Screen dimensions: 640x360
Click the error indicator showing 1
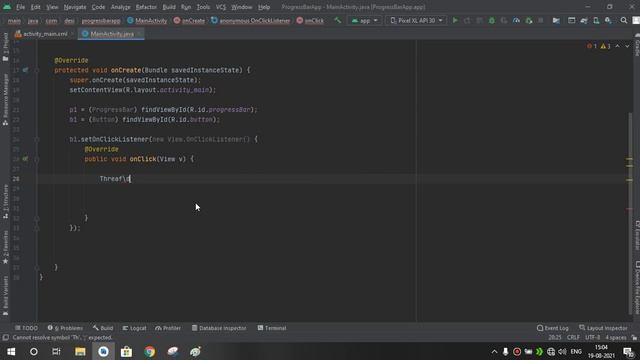(592, 46)
